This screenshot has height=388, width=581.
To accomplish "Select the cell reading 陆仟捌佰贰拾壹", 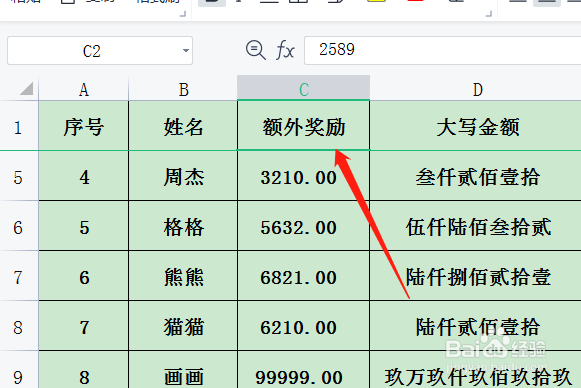I will pyautogui.click(x=477, y=276).
